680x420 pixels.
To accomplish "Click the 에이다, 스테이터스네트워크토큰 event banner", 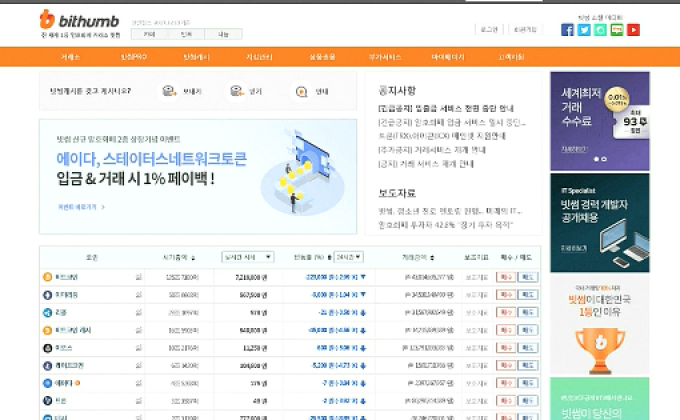I will pos(198,177).
